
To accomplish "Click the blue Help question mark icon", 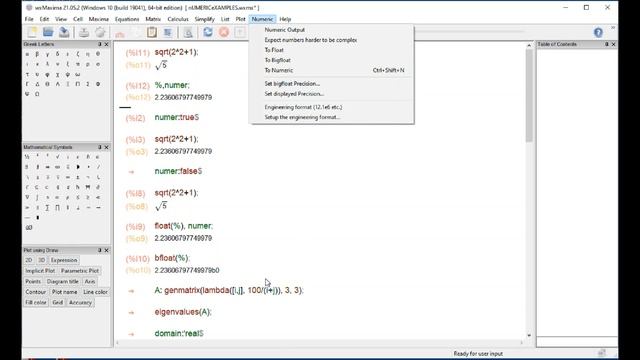I will pyautogui.click(x=598, y=33).
